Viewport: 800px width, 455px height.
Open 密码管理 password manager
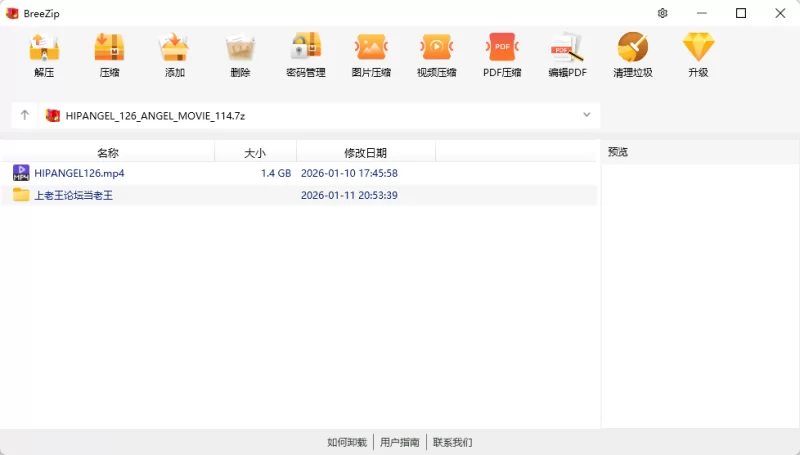click(306, 55)
